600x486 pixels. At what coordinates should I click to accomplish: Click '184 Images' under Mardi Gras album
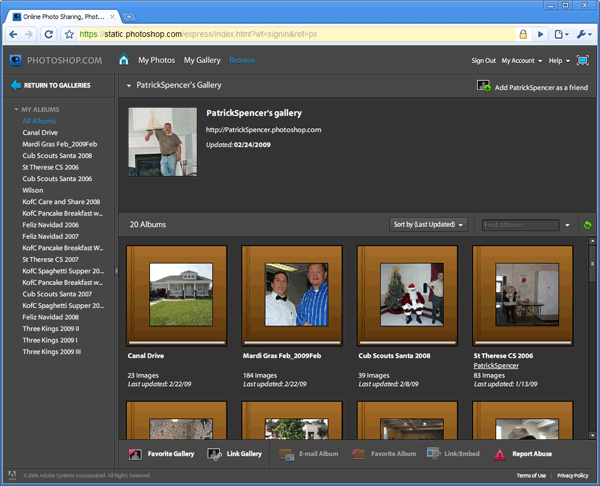[x=260, y=375]
